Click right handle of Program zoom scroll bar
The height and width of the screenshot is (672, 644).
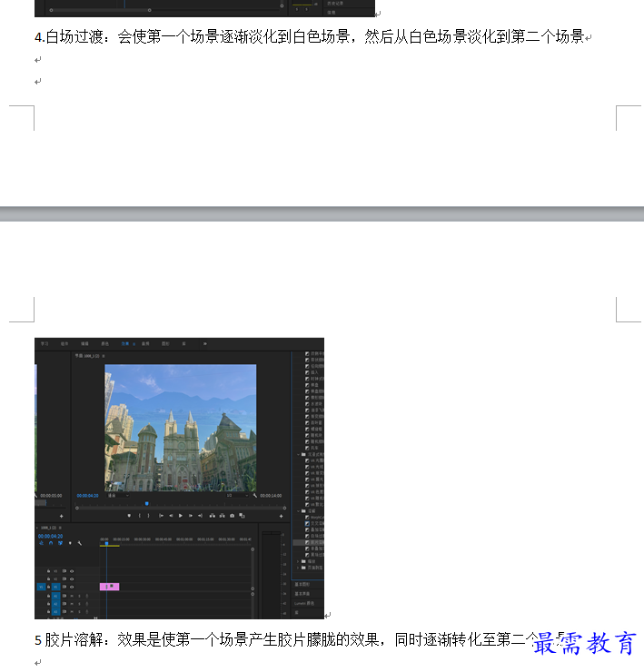[284, 509]
